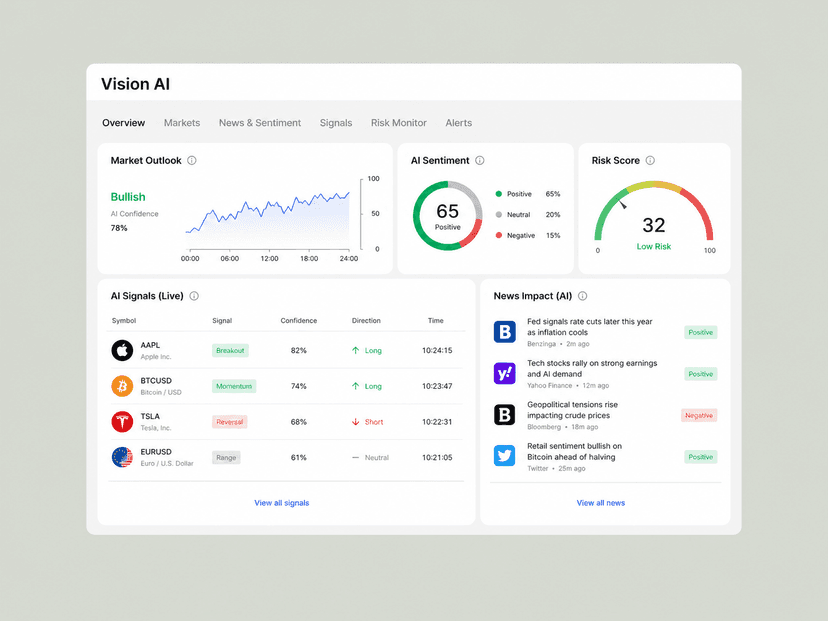Screen dimensions: 828x621
Task: Click the Low Risk label
Action: (654, 247)
